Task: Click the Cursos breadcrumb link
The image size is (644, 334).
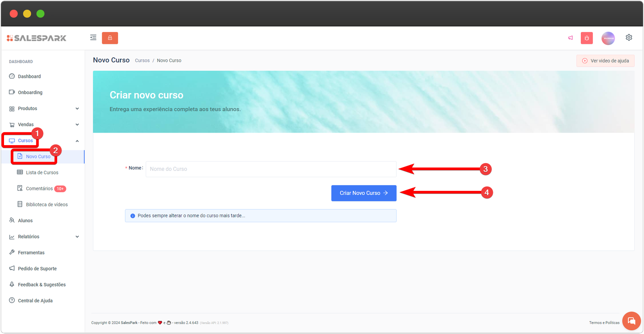Action: click(142, 61)
